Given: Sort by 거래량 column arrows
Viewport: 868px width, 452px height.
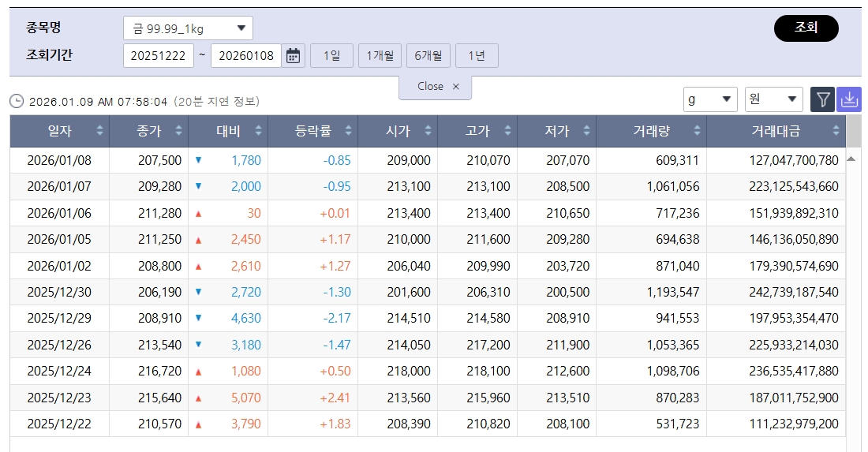Looking at the screenshot, I should pyautogui.click(x=697, y=131).
